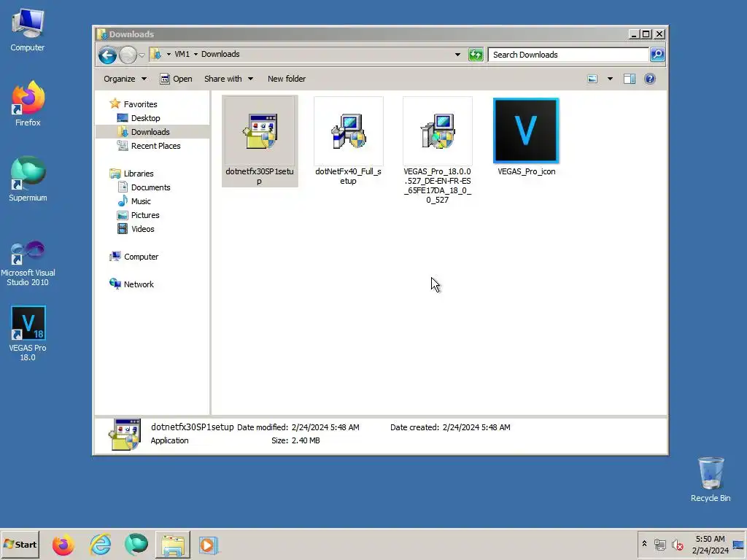Select the Computer desktop icon
This screenshot has height=560, width=747.
click(28, 30)
